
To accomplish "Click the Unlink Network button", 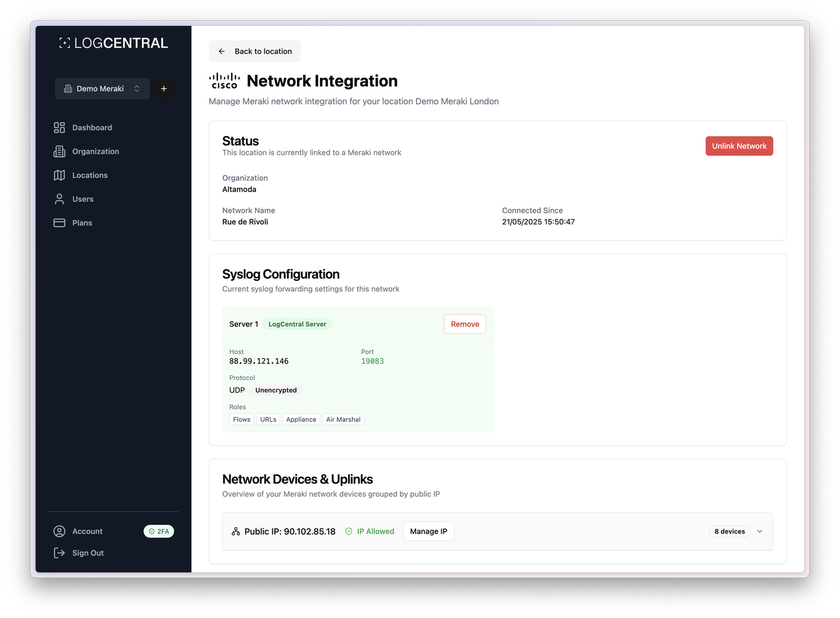I will pos(739,146).
